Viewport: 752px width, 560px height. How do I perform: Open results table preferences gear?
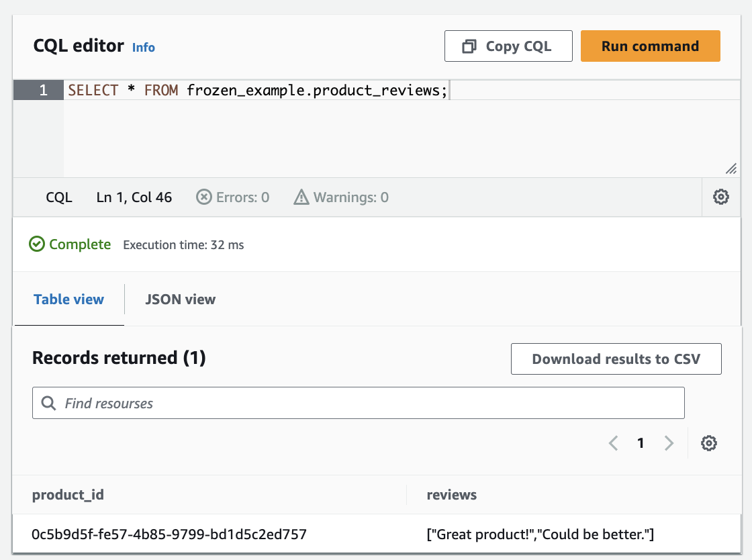point(709,443)
